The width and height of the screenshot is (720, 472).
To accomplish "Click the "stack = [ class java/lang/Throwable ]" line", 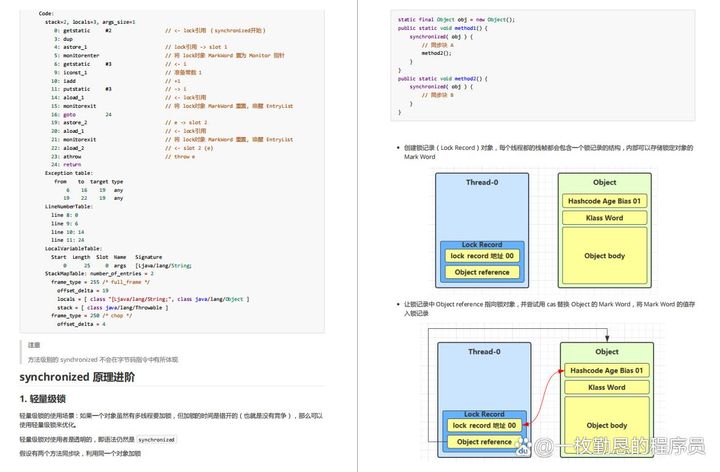I will pos(112,308).
